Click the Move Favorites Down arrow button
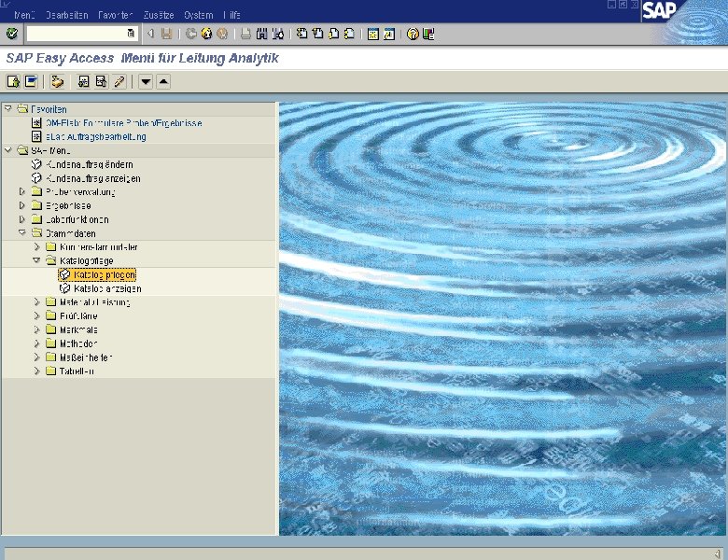 pos(146,82)
